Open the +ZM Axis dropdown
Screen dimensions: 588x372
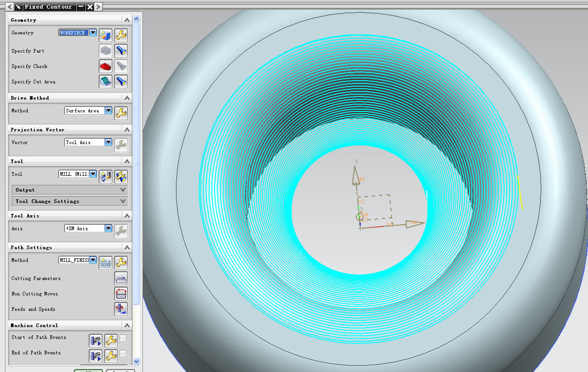click(x=108, y=228)
